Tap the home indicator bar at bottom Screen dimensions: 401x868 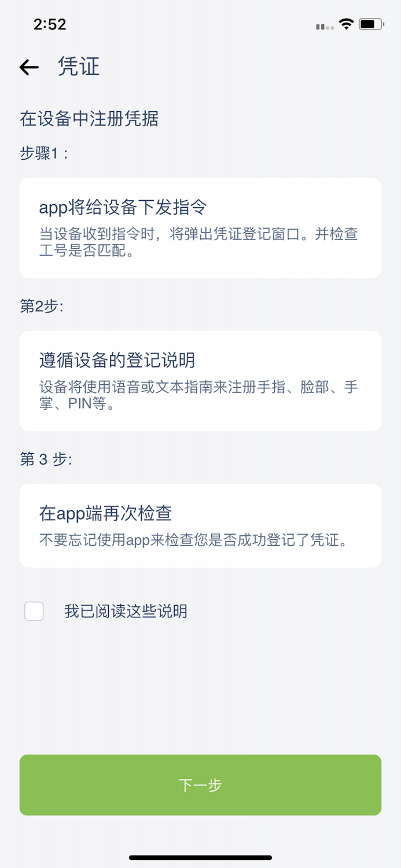tap(200, 858)
